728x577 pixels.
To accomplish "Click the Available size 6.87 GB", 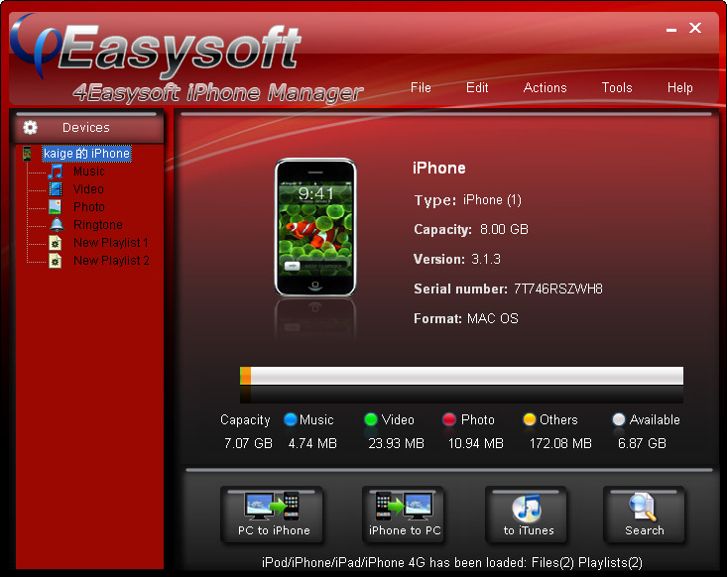I will click(x=642, y=443).
